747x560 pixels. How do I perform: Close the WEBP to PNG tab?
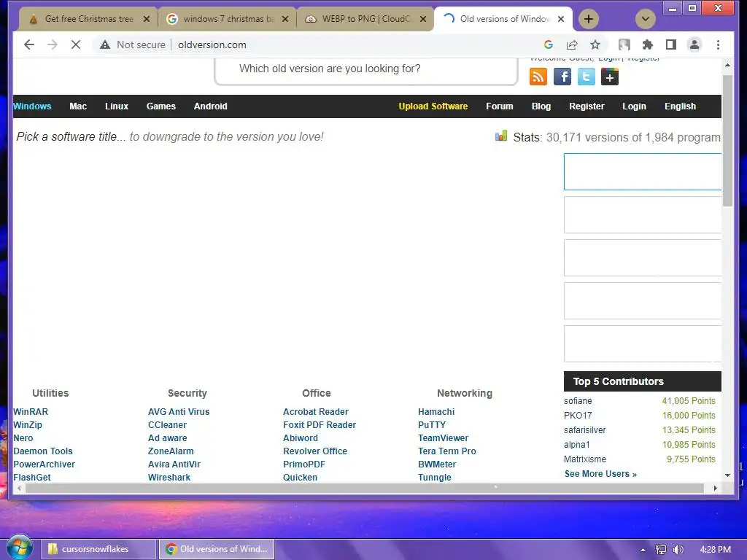[x=423, y=19]
